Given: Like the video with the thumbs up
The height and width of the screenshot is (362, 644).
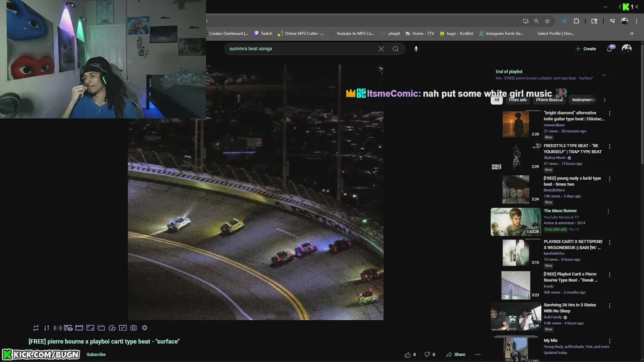Looking at the screenshot, I should 411,354.
